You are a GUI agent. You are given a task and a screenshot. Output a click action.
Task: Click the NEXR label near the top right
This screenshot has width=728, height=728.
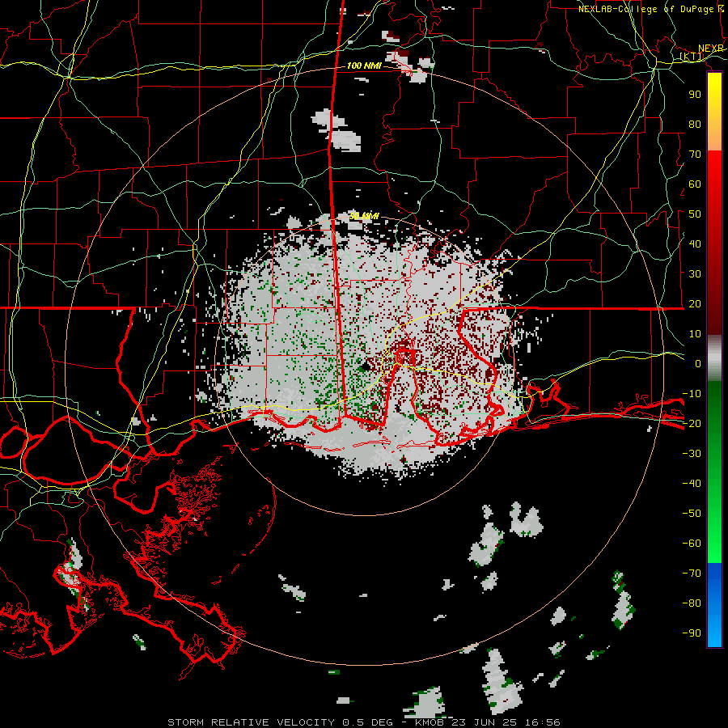711,49
